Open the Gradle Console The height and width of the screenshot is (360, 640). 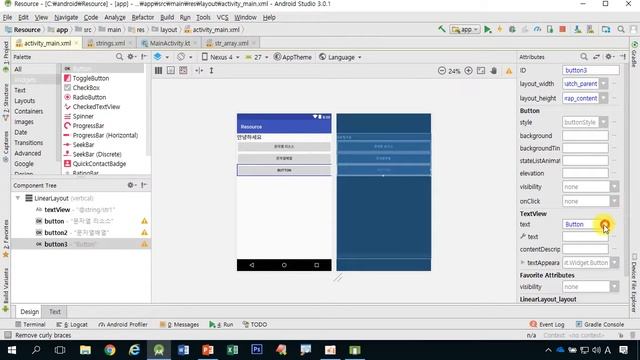[x=600, y=324]
